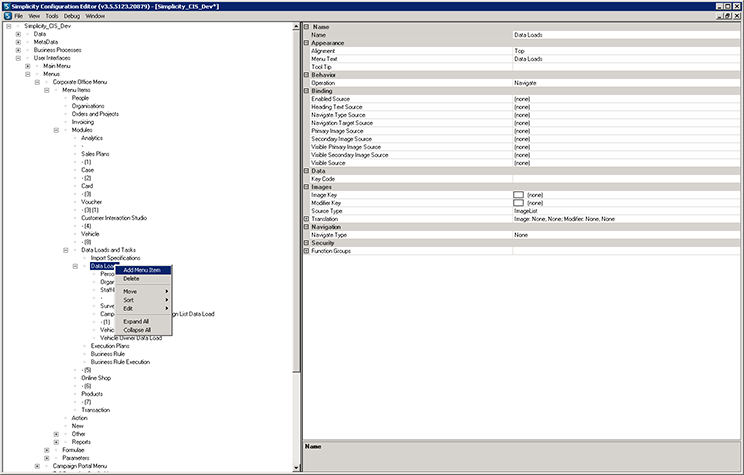Collapse the Images property category
The width and height of the screenshot is (744, 475).
point(307,187)
